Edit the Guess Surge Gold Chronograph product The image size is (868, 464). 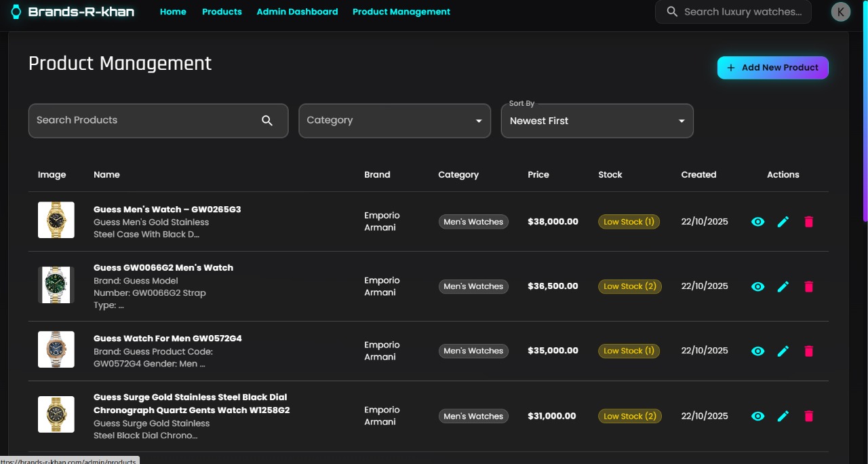point(783,416)
